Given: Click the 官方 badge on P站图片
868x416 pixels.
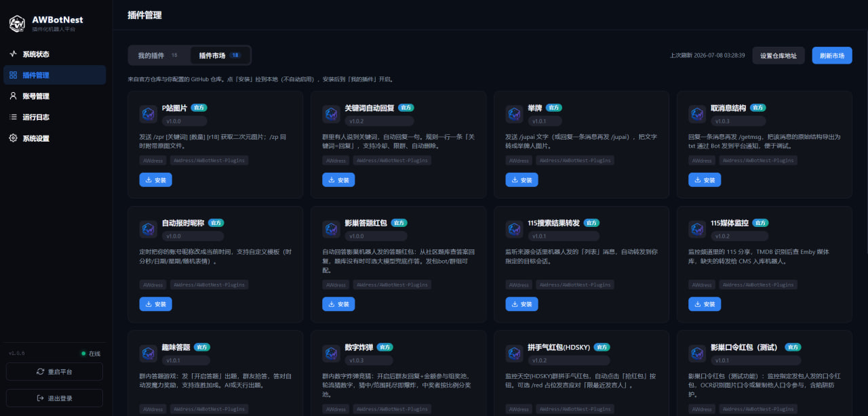Looking at the screenshot, I should click(x=199, y=108).
